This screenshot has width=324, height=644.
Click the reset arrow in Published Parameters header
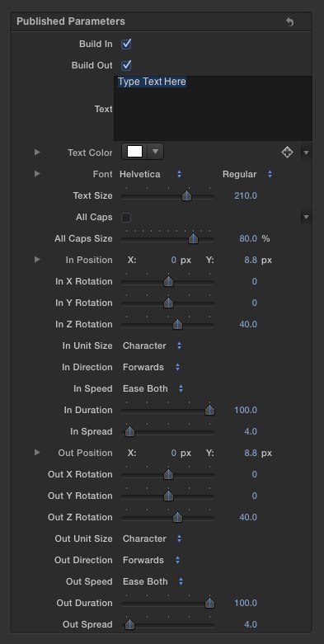(x=290, y=21)
